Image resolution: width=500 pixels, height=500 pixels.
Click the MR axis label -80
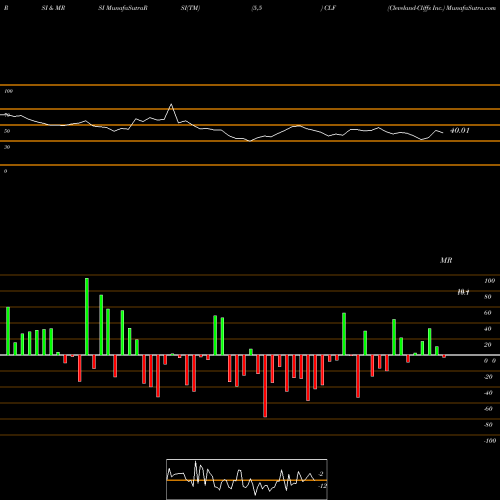[488, 425]
